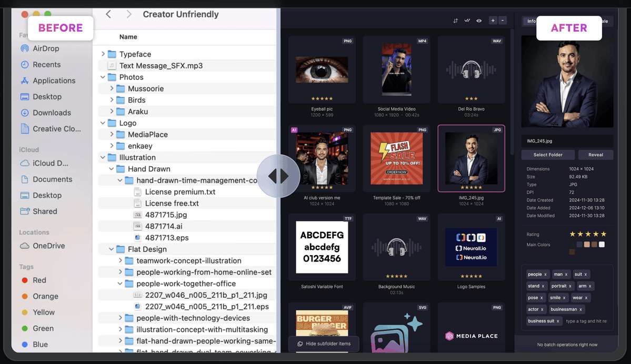631x364 pixels.
Task: Collapse the Logo folder
Action: pos(103,123)
